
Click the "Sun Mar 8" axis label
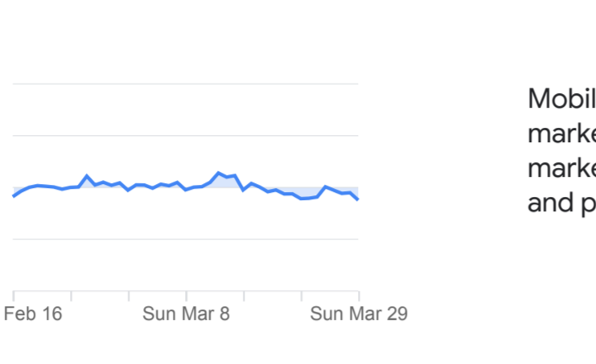[x=186, y=313]
